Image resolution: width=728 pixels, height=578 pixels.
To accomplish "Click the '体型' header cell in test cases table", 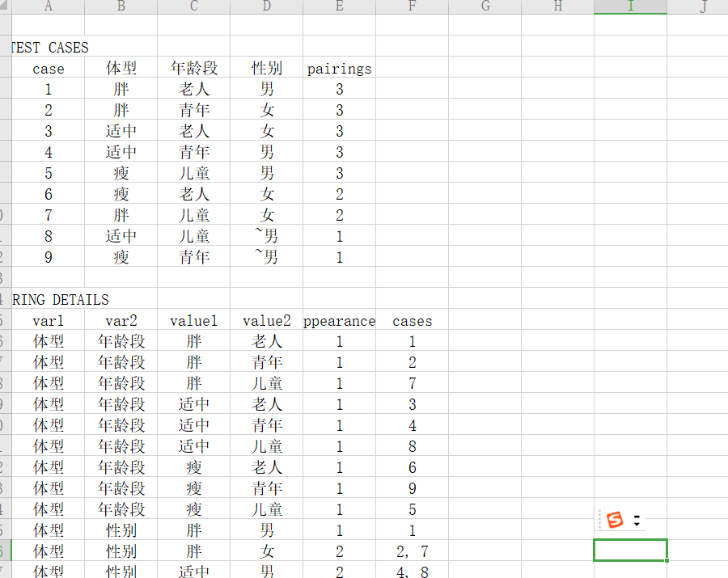I will [x=121, y=68].
